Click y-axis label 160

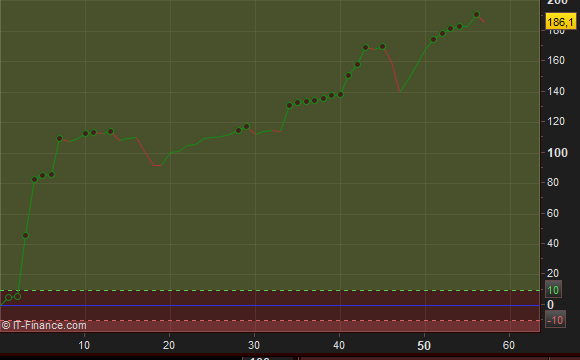point(556,60)
